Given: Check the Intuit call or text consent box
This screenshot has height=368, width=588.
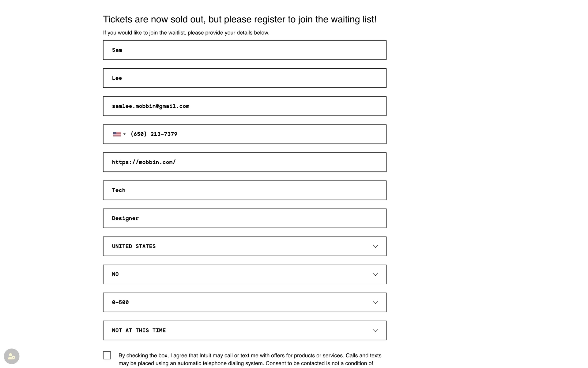Looking at the screenshot, I should coord(107,355).
